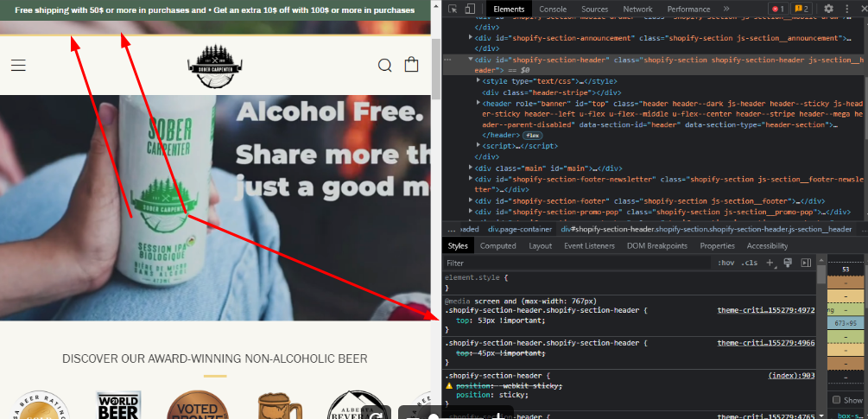
Task: Expand the shopify-section-footer-newsletter node
Action: (471, 179)
